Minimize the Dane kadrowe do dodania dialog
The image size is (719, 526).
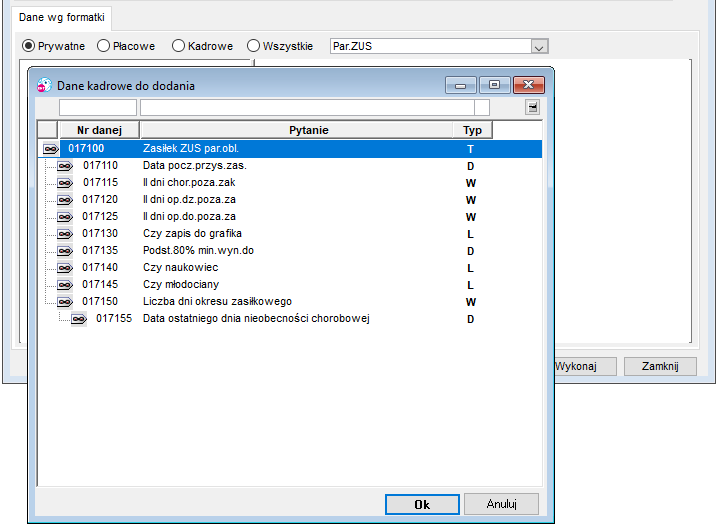click(460, 85)
